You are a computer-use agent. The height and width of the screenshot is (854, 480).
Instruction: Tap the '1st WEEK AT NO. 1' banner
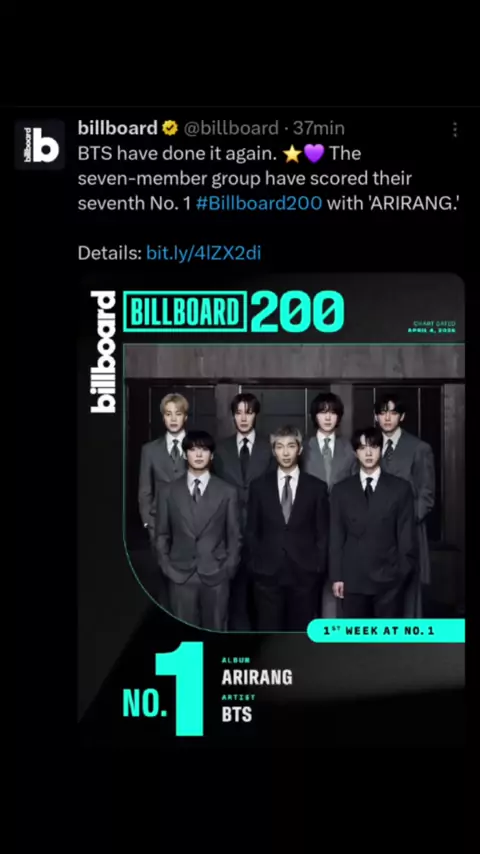[386, 631]
